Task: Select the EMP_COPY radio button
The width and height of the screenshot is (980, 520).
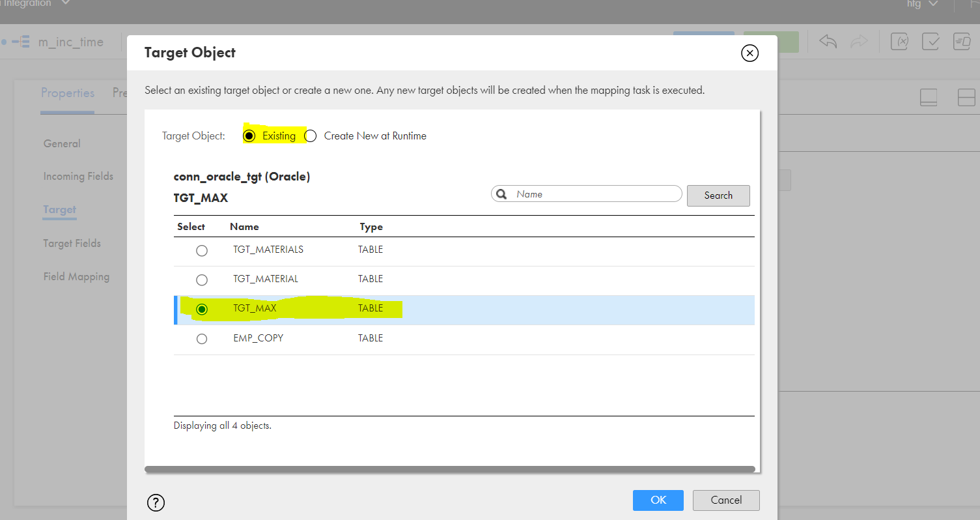Action: [202, 339]
